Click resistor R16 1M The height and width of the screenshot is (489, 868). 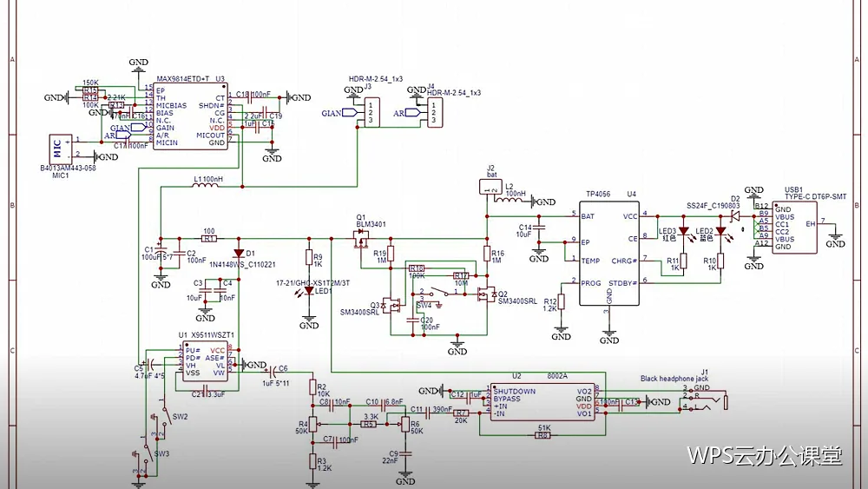[487, 254]
